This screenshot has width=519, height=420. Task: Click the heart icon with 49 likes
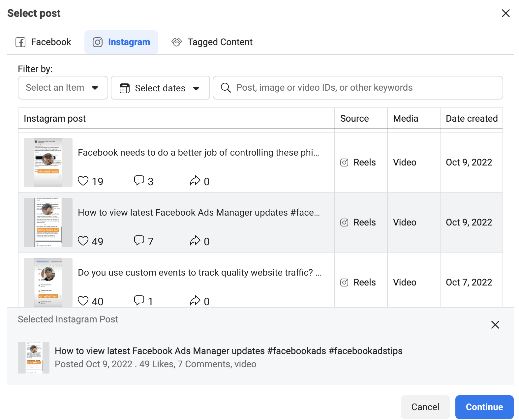[83, 241]
